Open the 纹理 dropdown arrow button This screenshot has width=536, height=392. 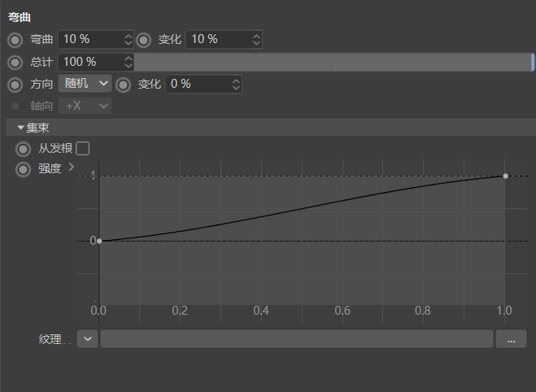[x=87, y=339]
